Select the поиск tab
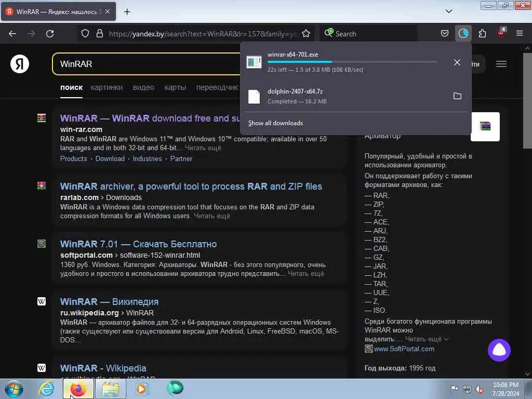Screen dimensions: 532x399 coord(71,87)
